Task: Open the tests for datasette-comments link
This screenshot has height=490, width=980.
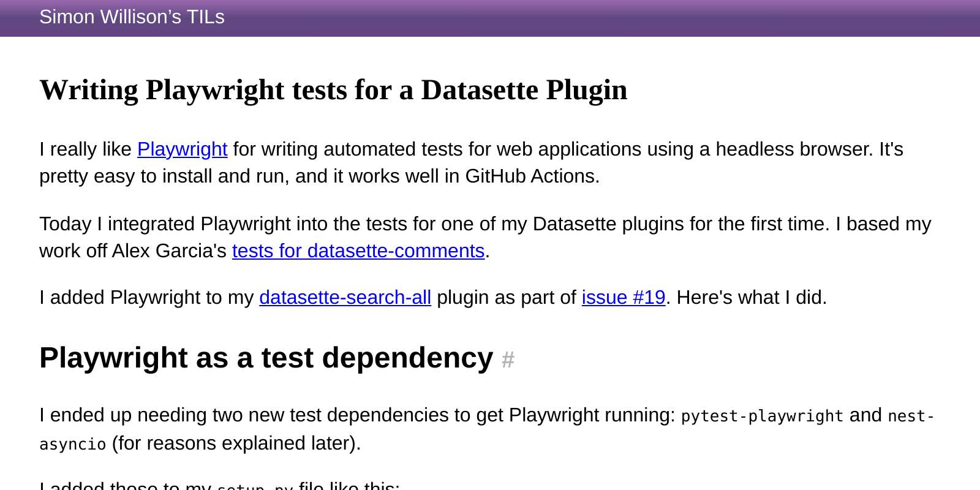Action: point(358,251)
